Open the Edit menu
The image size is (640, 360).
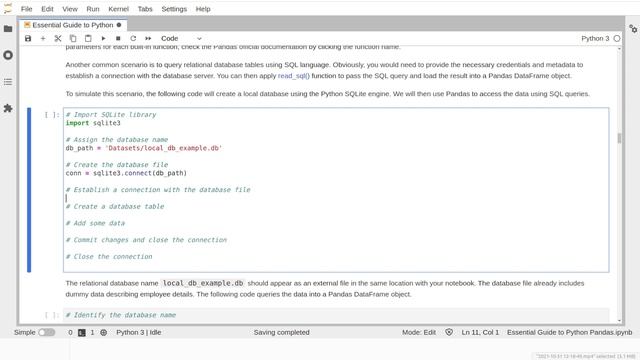pyautogui.click(x=47, y=9)
